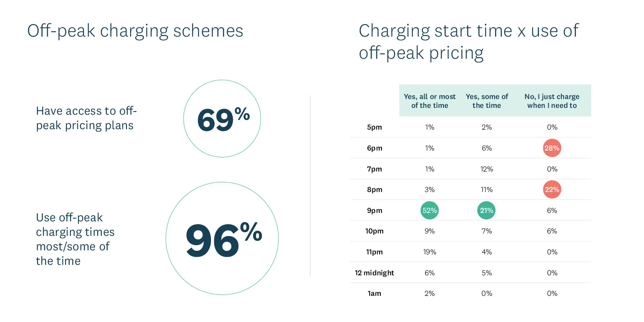
Task: Click the 96% circle graphic
Action: pos(222,238)
